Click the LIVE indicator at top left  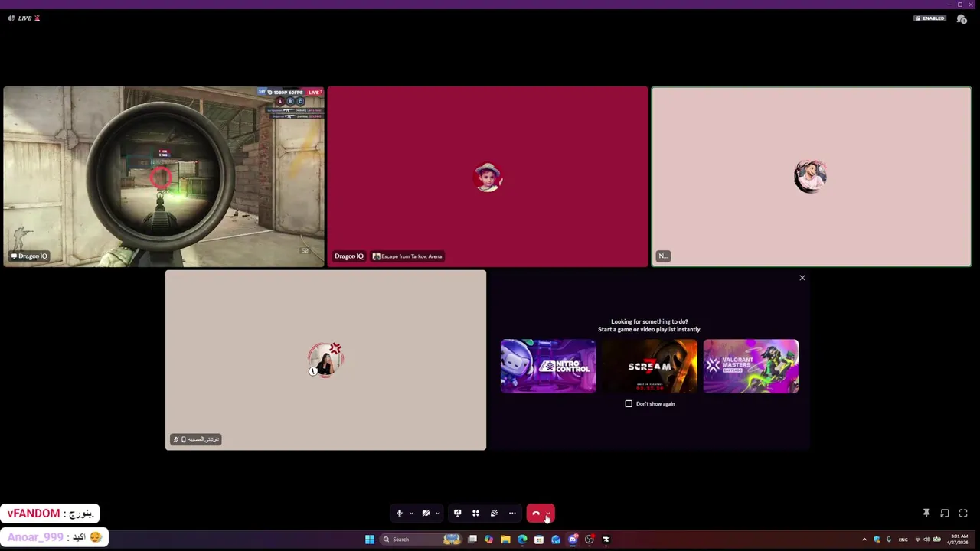tap(24, 18)
